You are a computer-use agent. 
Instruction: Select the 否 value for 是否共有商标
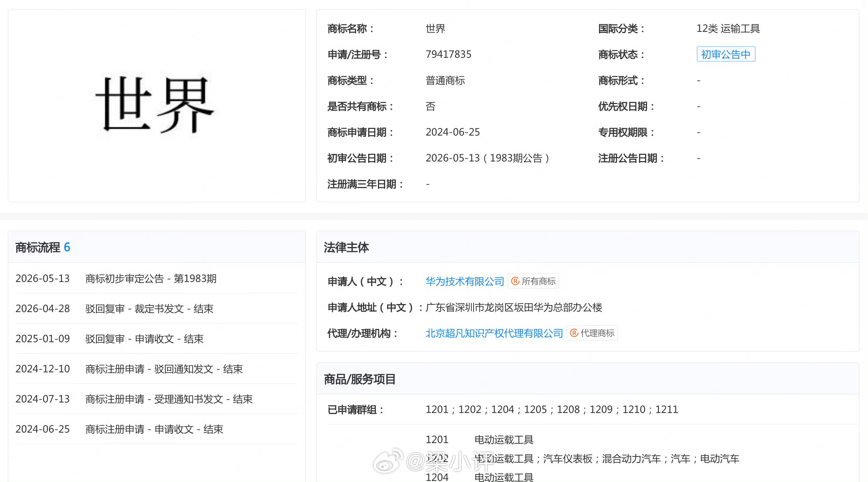430,106
